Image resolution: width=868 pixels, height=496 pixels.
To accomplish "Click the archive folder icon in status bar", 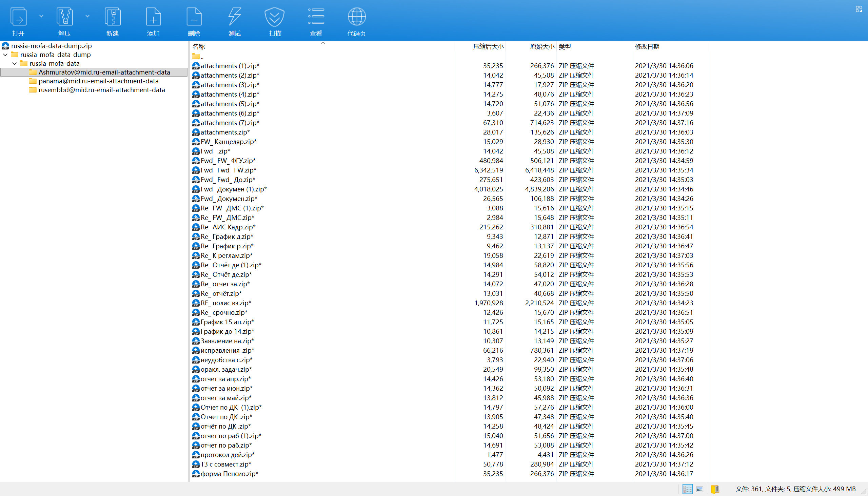I will (715, 489).
